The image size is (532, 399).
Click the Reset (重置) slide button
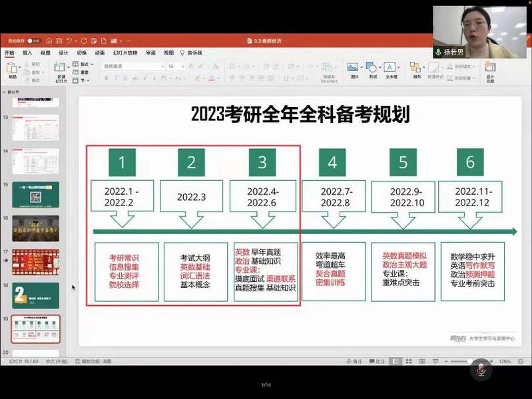pyautogui.click(x=84, y=72)
